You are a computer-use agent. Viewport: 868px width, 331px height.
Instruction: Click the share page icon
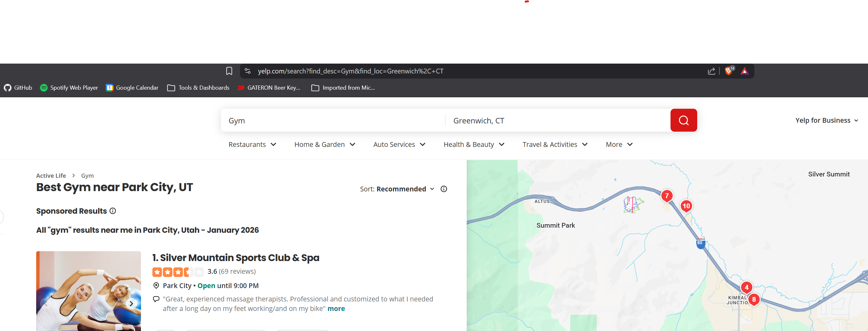711,71
